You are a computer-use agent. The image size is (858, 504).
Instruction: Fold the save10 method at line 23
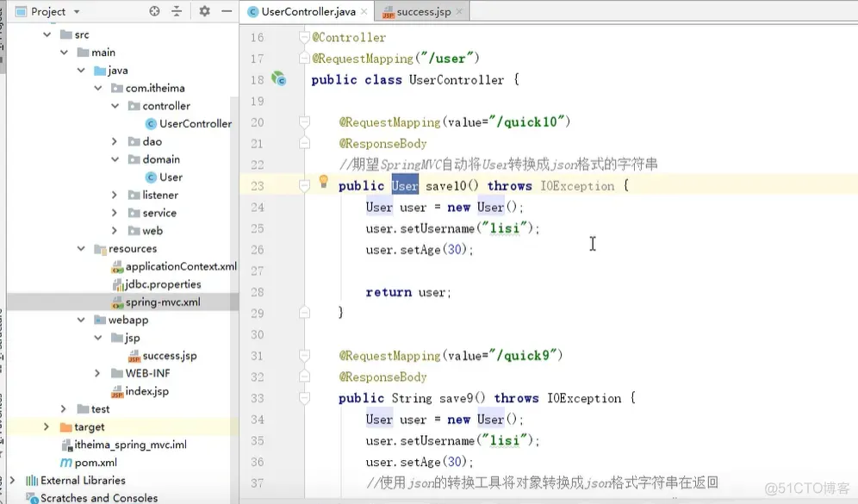point(305,186)
